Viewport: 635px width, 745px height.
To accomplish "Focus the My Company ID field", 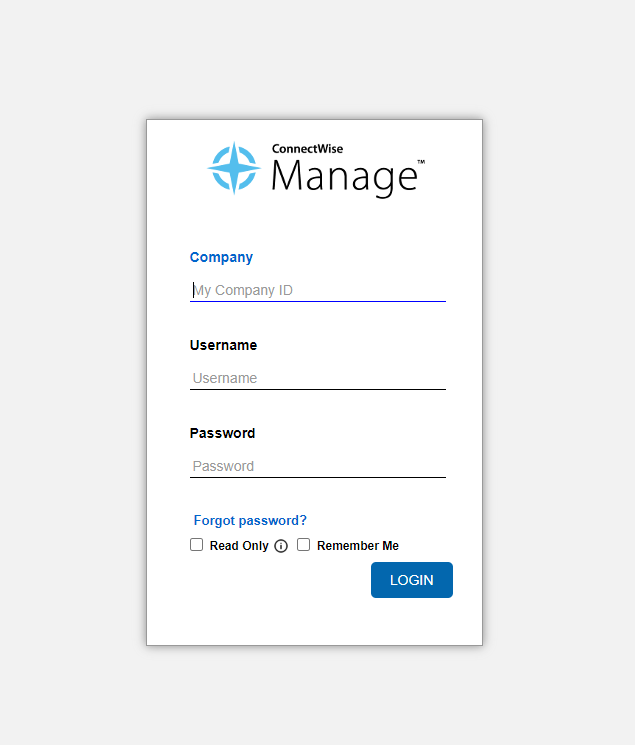I will tap(317, 290).
